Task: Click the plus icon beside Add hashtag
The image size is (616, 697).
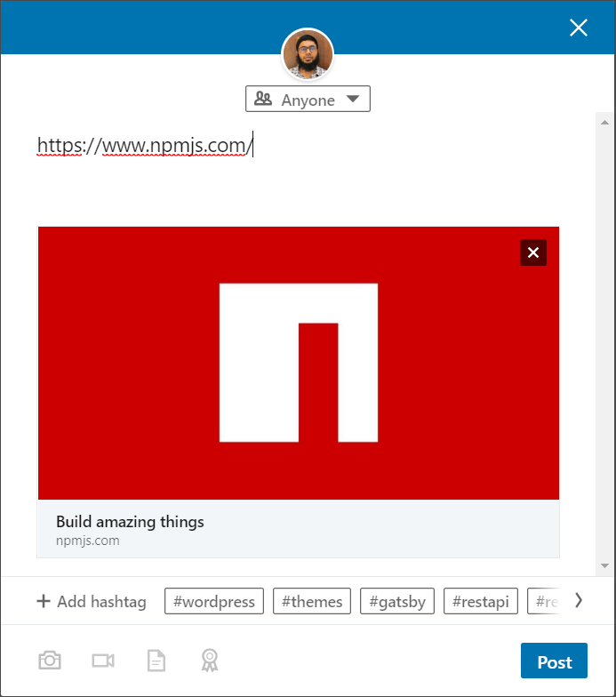Action: 44,601
